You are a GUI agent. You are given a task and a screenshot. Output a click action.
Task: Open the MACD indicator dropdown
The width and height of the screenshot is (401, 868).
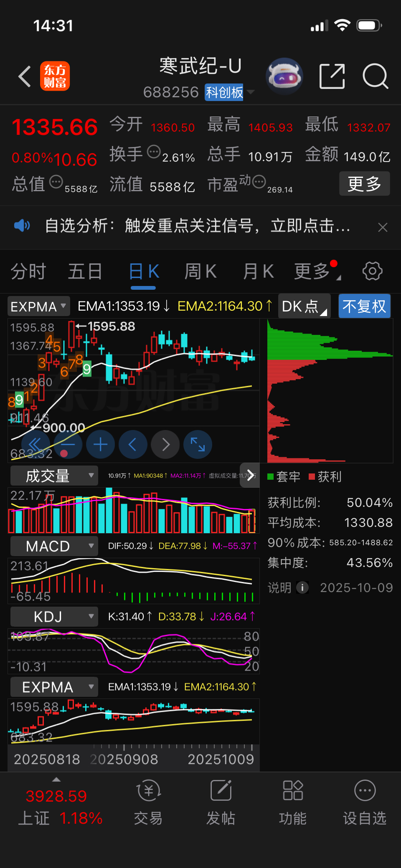tap(54, 546)
